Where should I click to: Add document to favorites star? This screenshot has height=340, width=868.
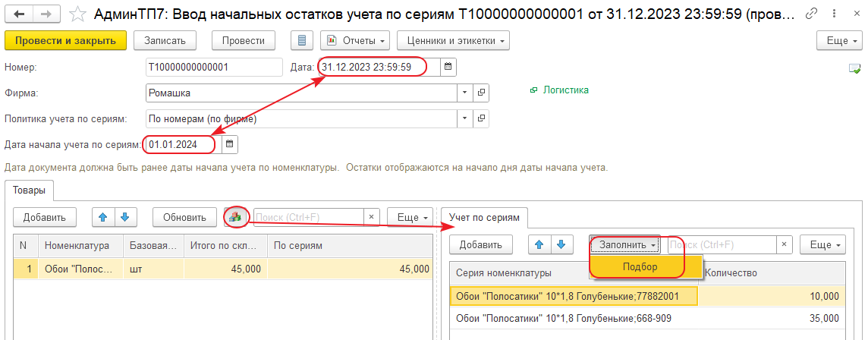click(x=77, y=14)
